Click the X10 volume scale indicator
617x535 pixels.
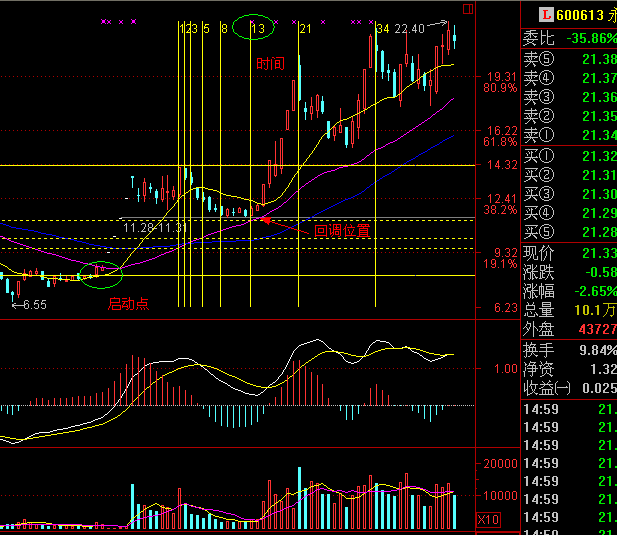[x=489, y=520]
